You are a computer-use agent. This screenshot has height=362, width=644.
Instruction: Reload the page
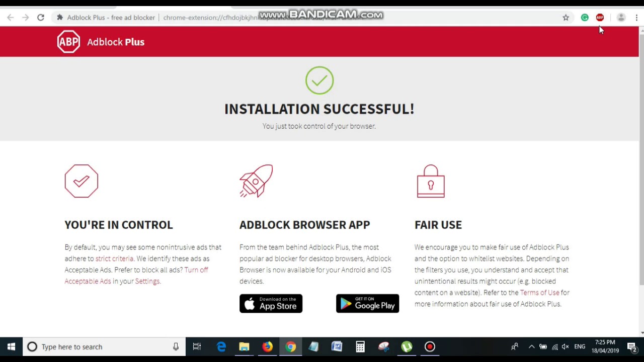click(41, 18)
